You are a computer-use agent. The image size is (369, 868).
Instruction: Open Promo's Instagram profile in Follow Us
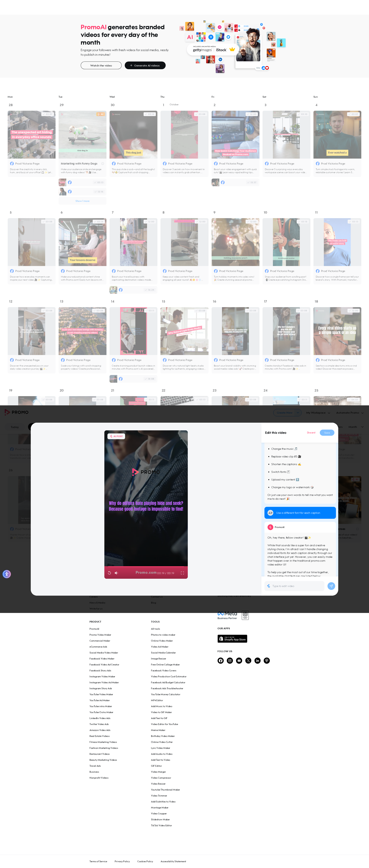tap(230, 660)
